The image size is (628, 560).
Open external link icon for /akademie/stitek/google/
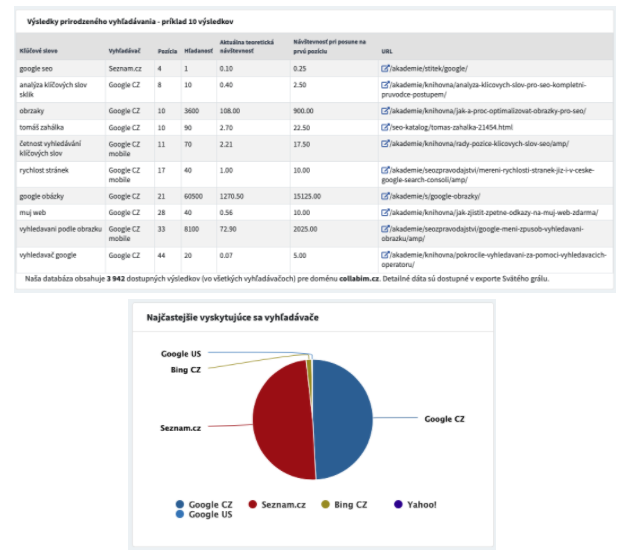(x=385, y=68)
